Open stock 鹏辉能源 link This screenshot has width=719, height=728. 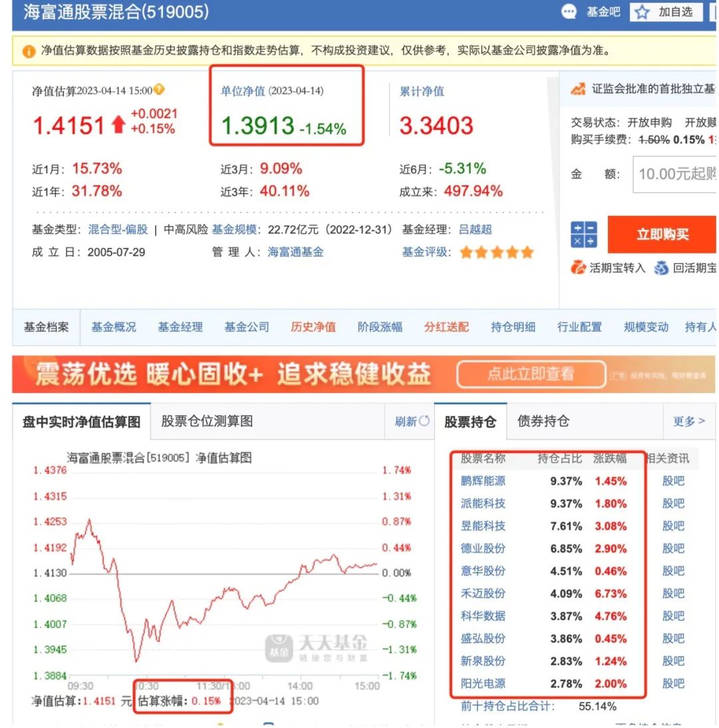coord(483,481)
